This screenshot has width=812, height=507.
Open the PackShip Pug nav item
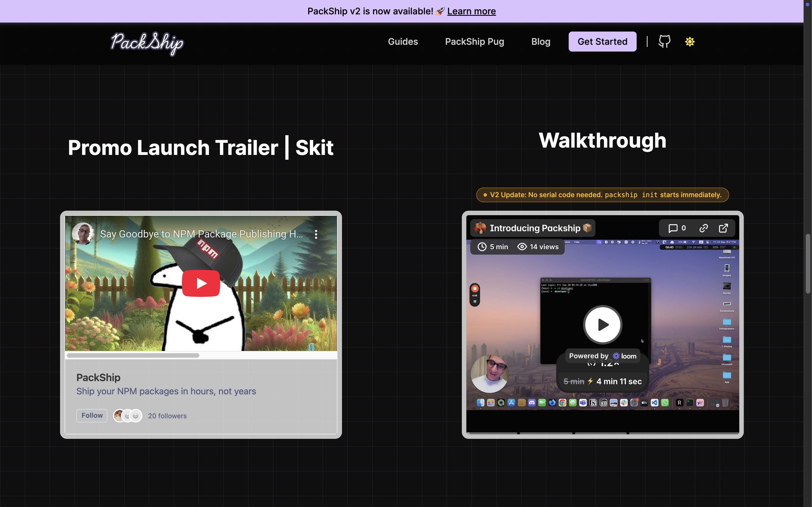474,42
